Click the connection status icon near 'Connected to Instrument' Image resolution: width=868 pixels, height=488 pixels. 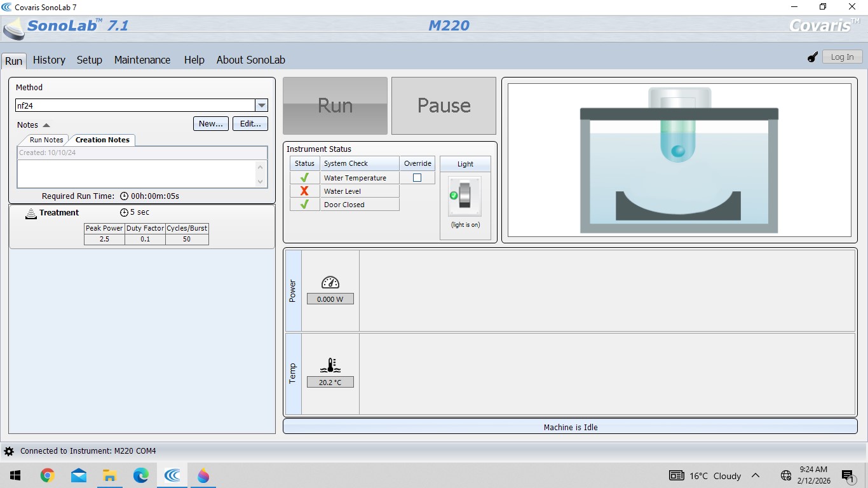click(x=8, y=451)
